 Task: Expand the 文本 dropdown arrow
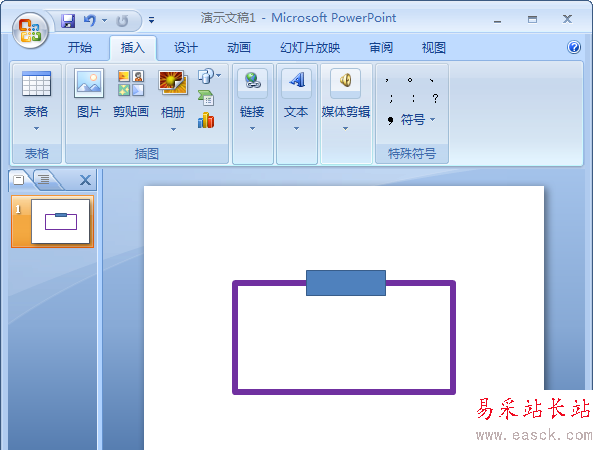[x=296, y=129]
